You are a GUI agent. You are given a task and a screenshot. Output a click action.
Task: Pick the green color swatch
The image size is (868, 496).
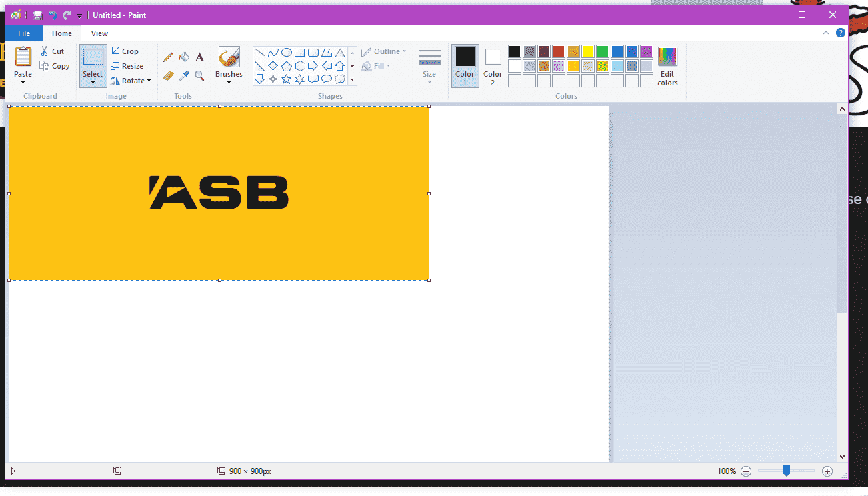pos(603,51)
